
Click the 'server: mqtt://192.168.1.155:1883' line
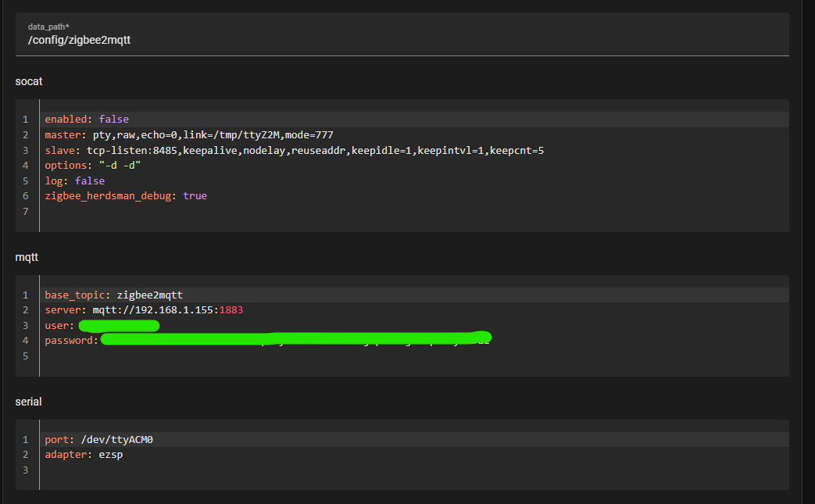[144, 310]
